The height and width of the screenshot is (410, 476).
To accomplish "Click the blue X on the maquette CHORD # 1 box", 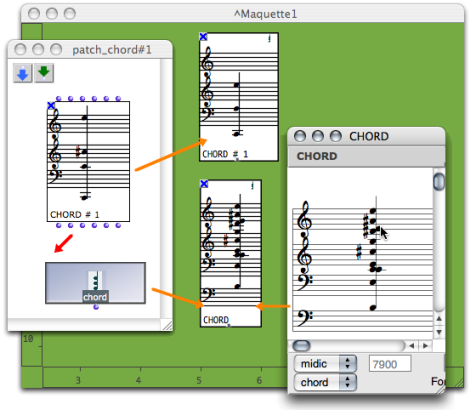I will [203, 37].
